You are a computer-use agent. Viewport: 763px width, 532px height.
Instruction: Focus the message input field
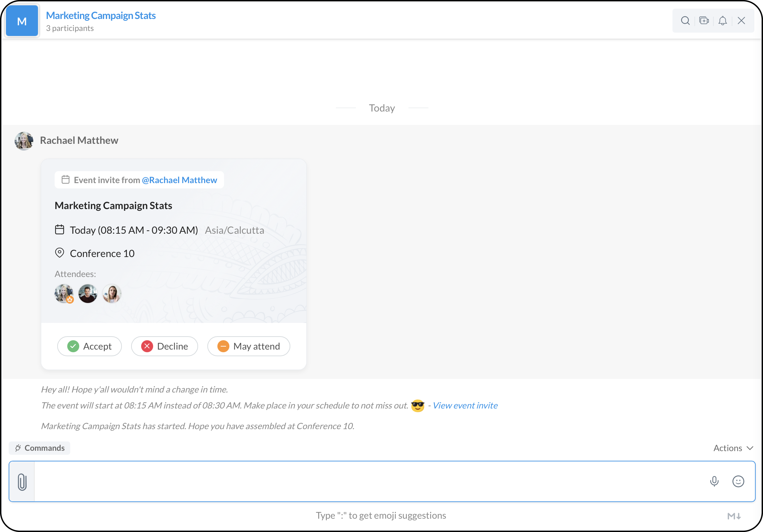tap(366, 481)
